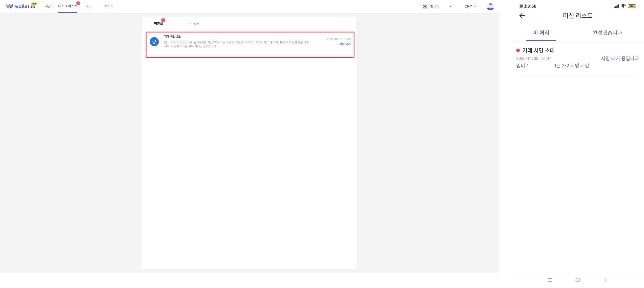This screenshot has height=288, width=644.
Task: Open the 지갑 menu item
Action: click(48, 6)
